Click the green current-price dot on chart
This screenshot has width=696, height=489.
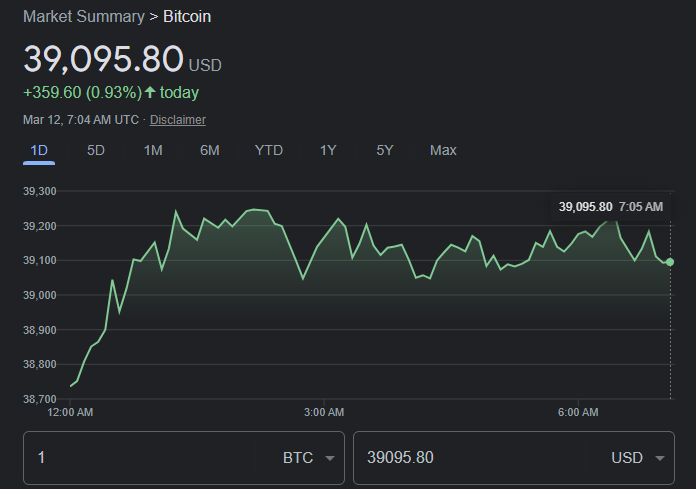pos(670,262)
